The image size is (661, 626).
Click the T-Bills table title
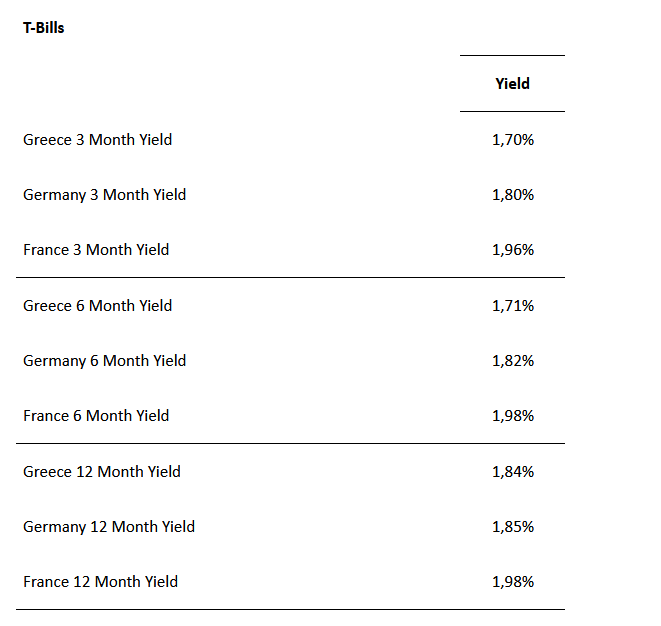click(x=44, y=28)
